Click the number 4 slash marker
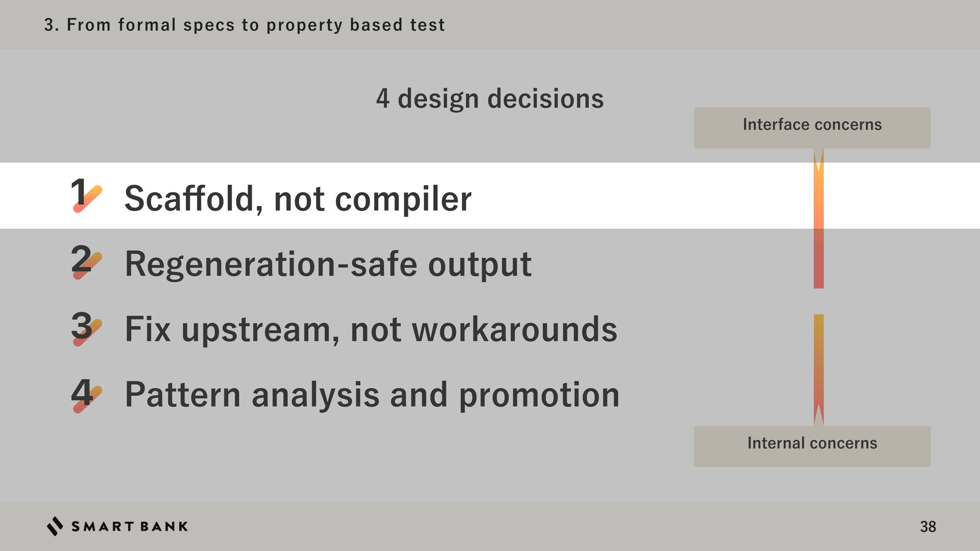 click(87, 394)
